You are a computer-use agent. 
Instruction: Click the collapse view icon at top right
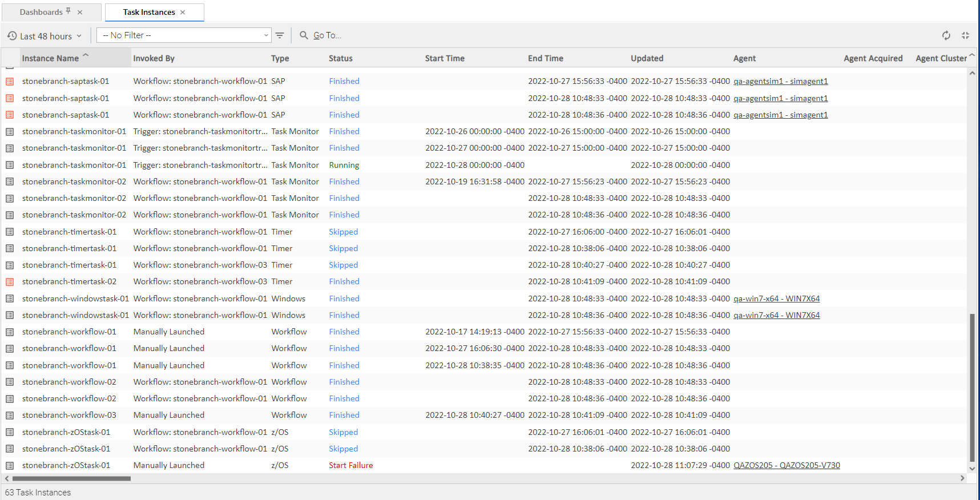coord(965,35)
